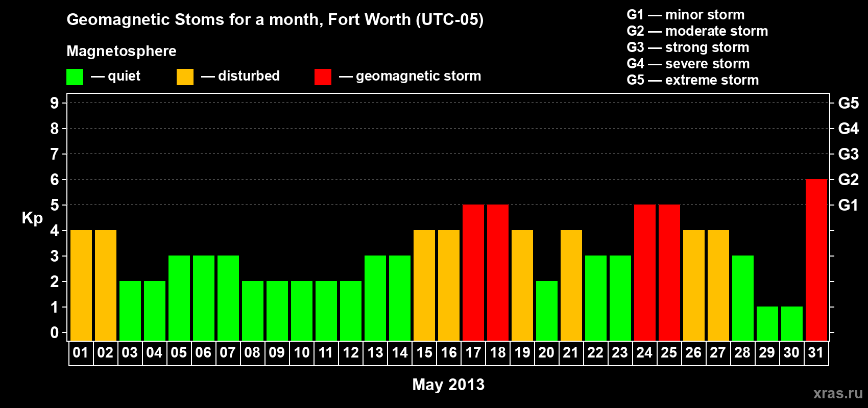Viewport: 868px width, 408px height.
Task: Click the G5 right axis label
Action: pyautogui.click(x=849, y=103)
